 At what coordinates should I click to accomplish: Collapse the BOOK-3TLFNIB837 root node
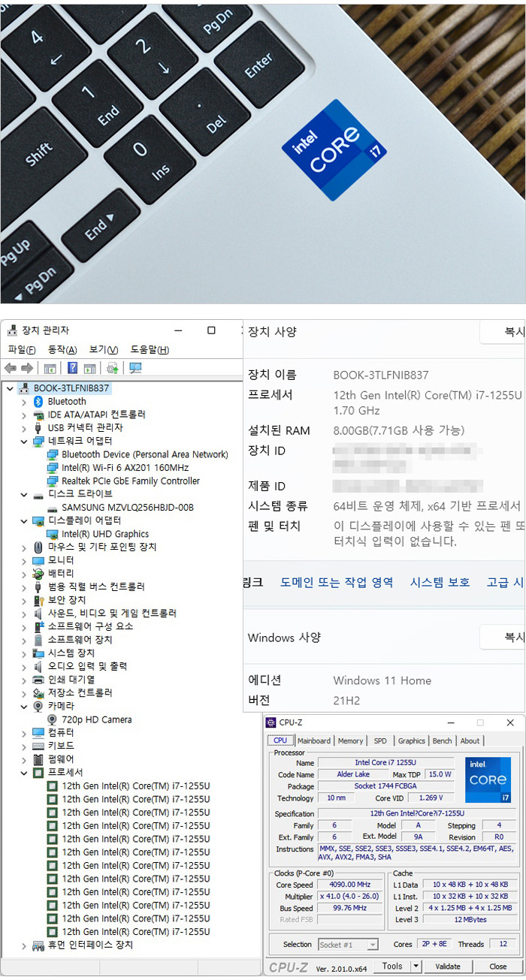click(9, 388)
